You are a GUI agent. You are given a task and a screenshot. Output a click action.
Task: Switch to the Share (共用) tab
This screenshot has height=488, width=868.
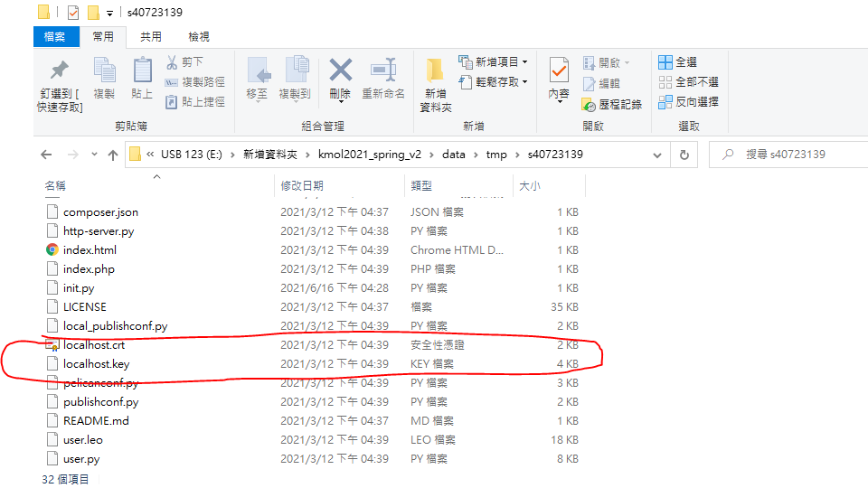pos(151,37)
